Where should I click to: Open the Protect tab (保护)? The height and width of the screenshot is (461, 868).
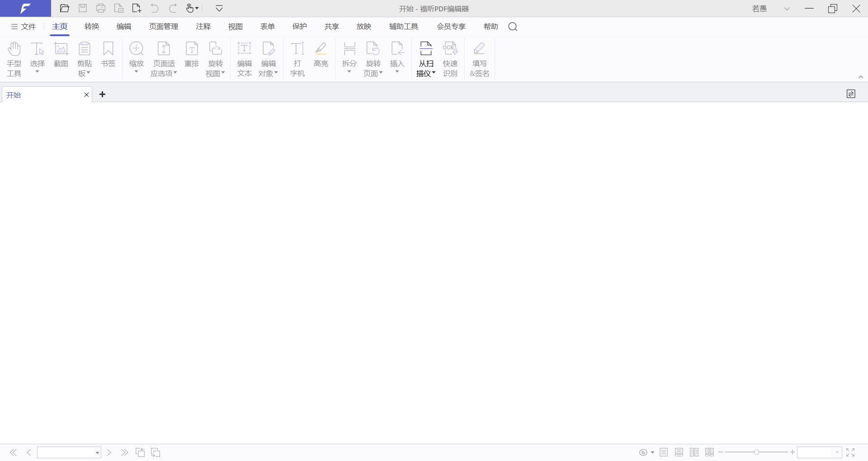[x=300, y=27]
